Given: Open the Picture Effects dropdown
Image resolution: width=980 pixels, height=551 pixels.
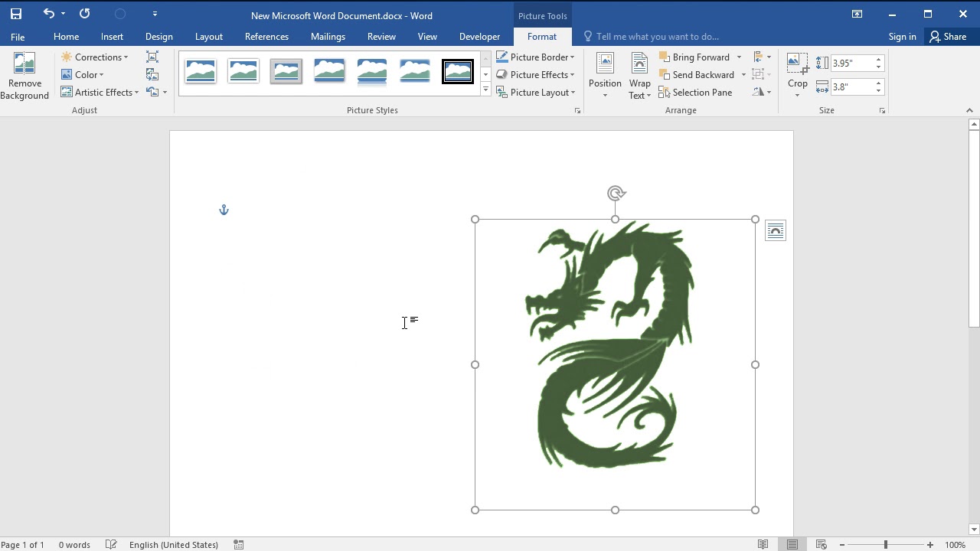Looking at the screenshot, I should click(x=535, y=74).
